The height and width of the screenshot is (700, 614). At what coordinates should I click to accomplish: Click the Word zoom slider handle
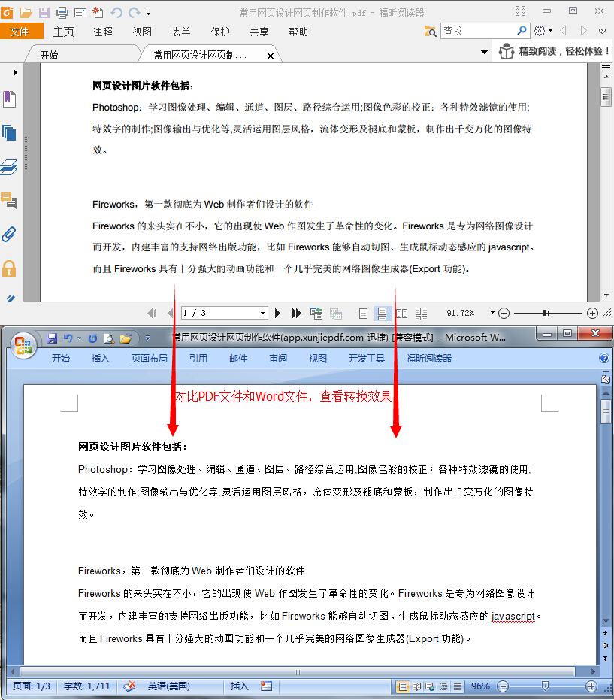click(545, 686)
